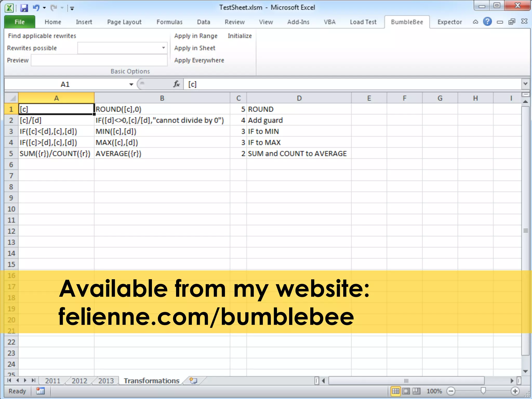Screen dimensions: 532x399
Task: Switch to the View tab
Action: coord(266,22)
